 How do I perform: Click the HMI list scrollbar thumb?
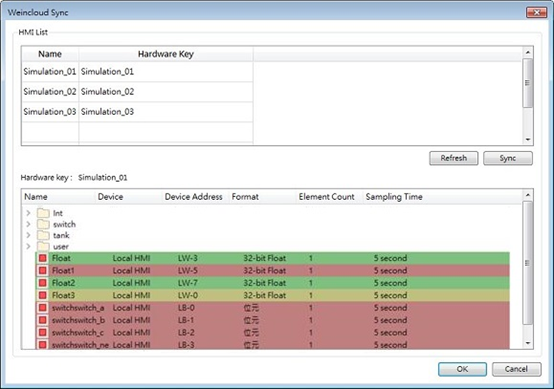[x=528, y=83]
